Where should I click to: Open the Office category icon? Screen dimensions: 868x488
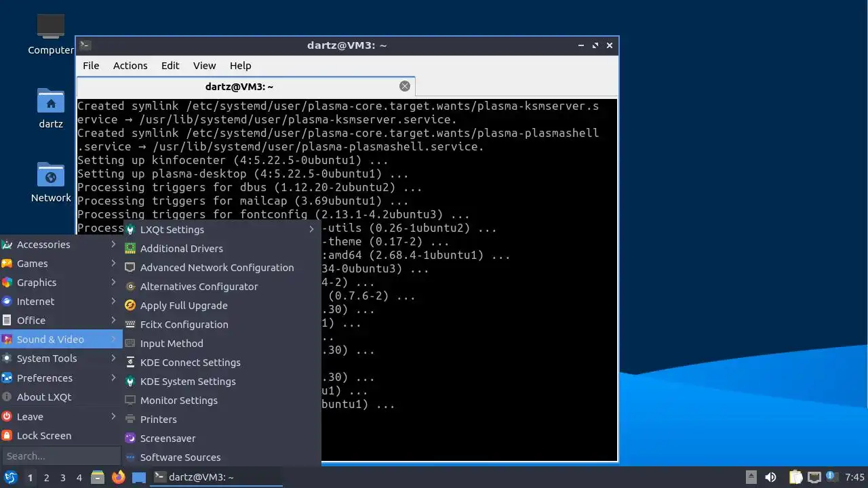[x=7, y=321]
